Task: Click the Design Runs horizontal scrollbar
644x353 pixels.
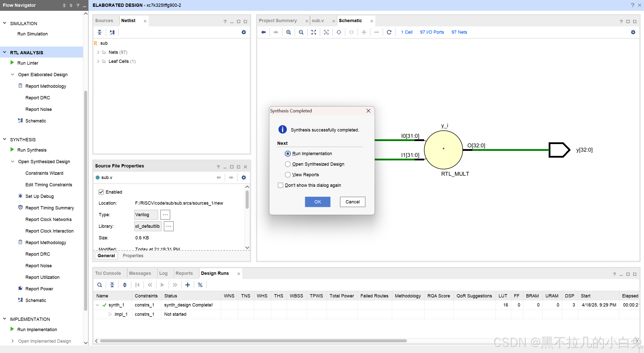Action: [x=253, y=341]
